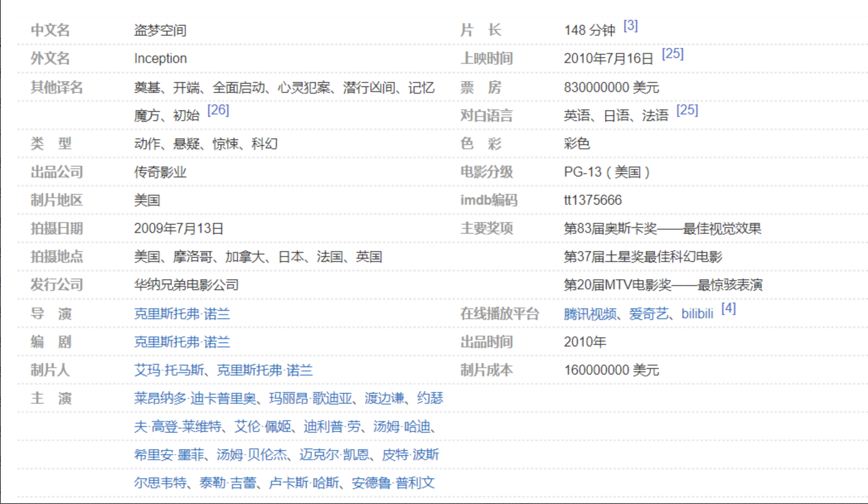Click production company 传奇影业
Viewport: 868px width, 504px height.
coord(160,172)
